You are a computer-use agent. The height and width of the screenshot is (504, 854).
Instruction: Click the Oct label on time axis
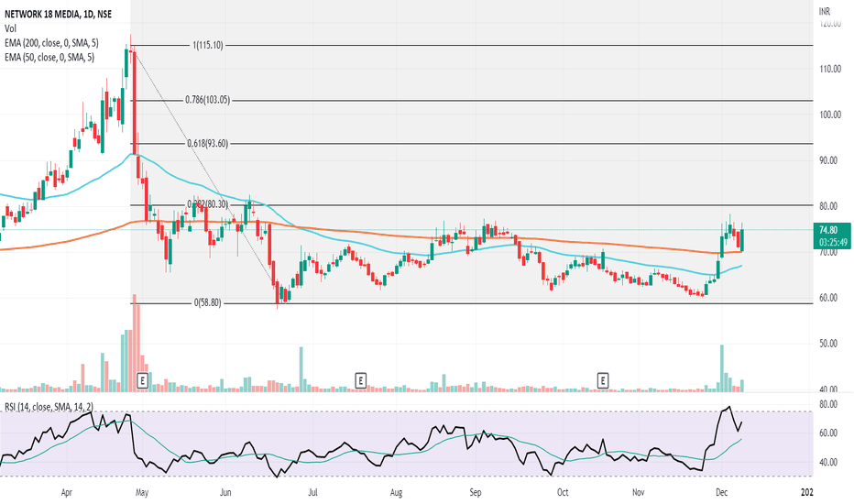pos(563,493)
